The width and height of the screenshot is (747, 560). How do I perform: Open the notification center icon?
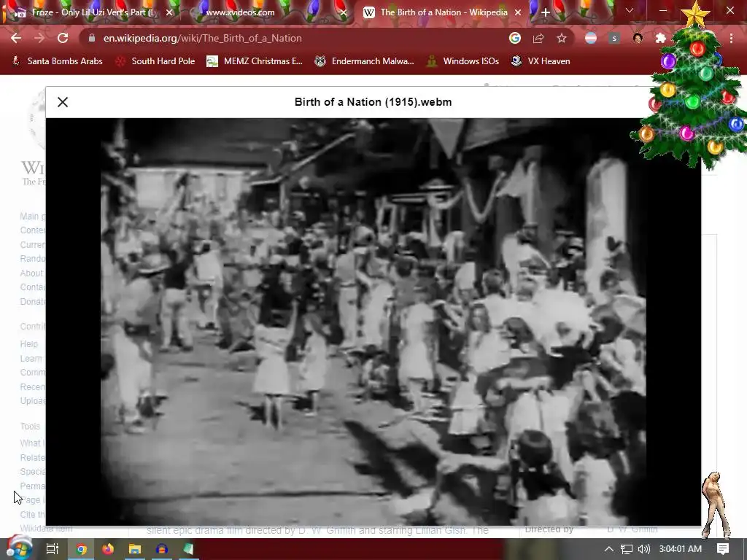(x=723, y=549)
